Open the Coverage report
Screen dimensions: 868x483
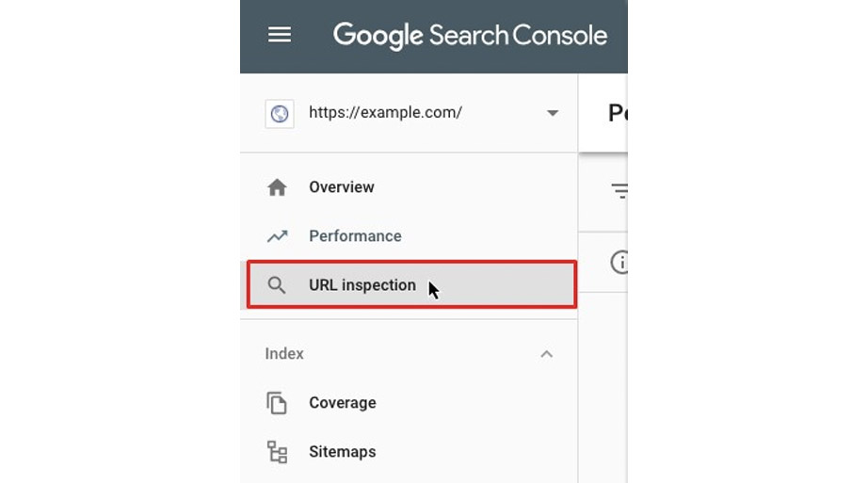343,403
